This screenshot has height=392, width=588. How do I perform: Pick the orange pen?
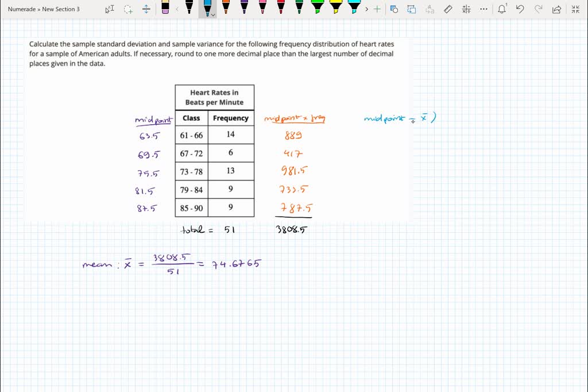click(226, 7)
